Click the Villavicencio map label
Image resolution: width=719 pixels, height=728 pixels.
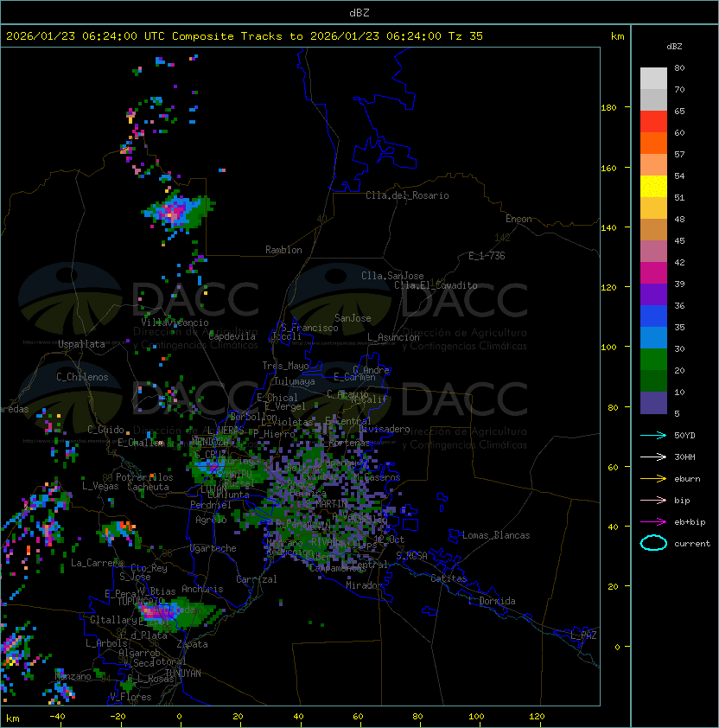tap(175, 322)
